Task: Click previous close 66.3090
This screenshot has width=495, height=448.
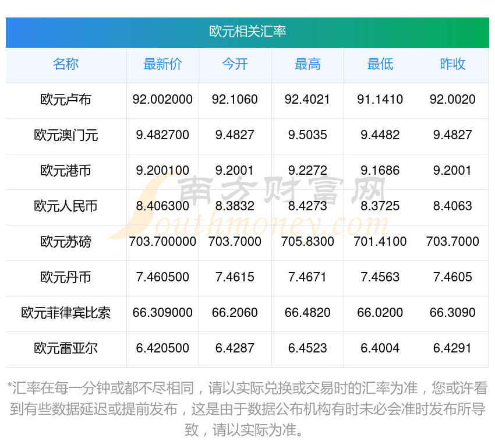Action: point(452,313)
